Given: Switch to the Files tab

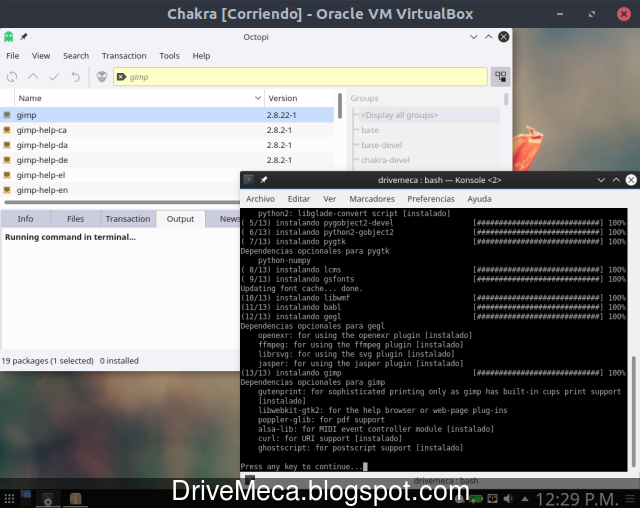Looking at the screenshot, I should (76, 219).
